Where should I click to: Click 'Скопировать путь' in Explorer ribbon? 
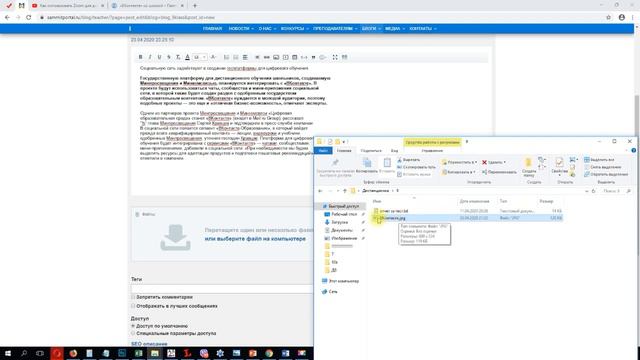[416, 167]
